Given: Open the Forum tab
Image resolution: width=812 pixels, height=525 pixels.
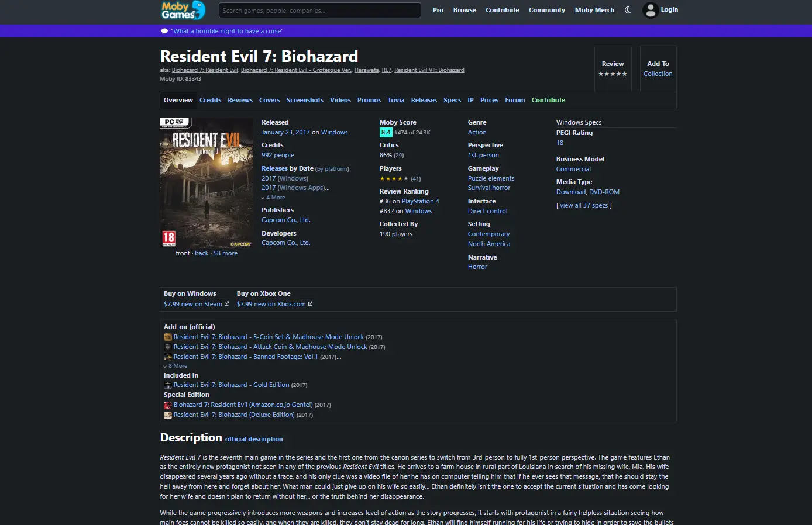Looking at the screenshot, I should click(515, 100).
